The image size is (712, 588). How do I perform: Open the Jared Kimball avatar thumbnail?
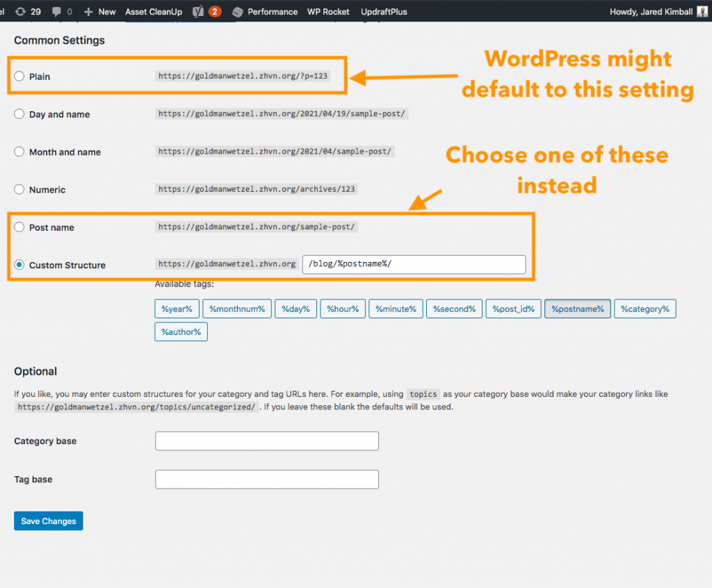tap(702, 11)
